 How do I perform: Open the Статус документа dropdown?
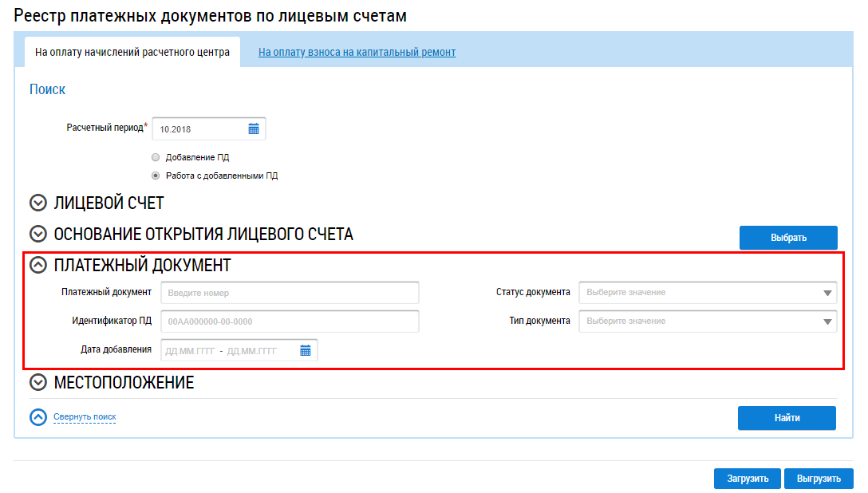coord(708,293)
